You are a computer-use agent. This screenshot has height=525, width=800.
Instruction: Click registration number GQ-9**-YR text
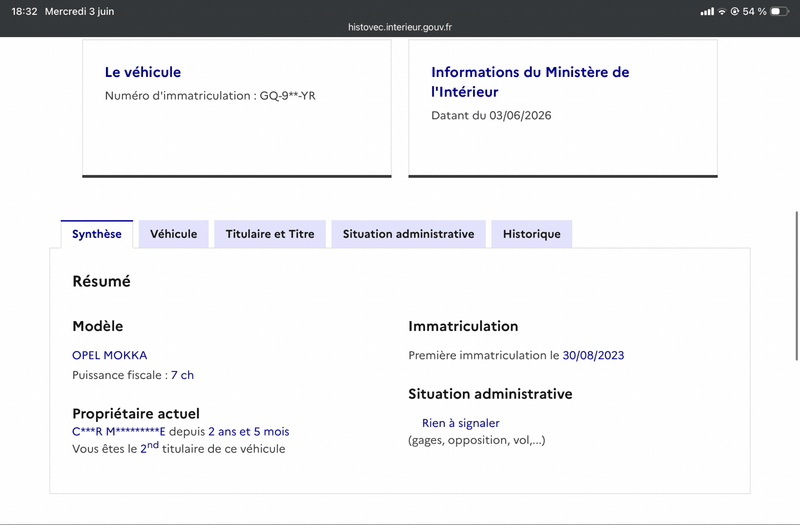tap(287, 96)
